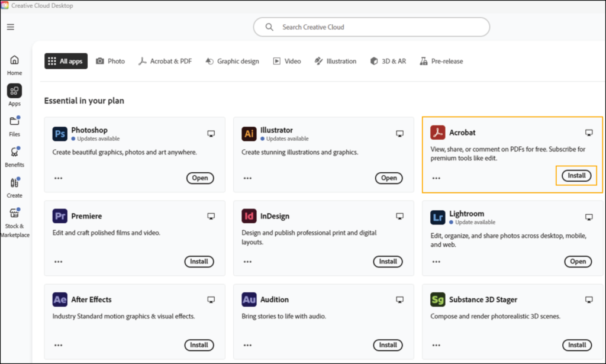This screenshot has height=364, width=606.
Task: Open the hamburger menu icon
Action: pyautogui.click(x=11, y=27)
